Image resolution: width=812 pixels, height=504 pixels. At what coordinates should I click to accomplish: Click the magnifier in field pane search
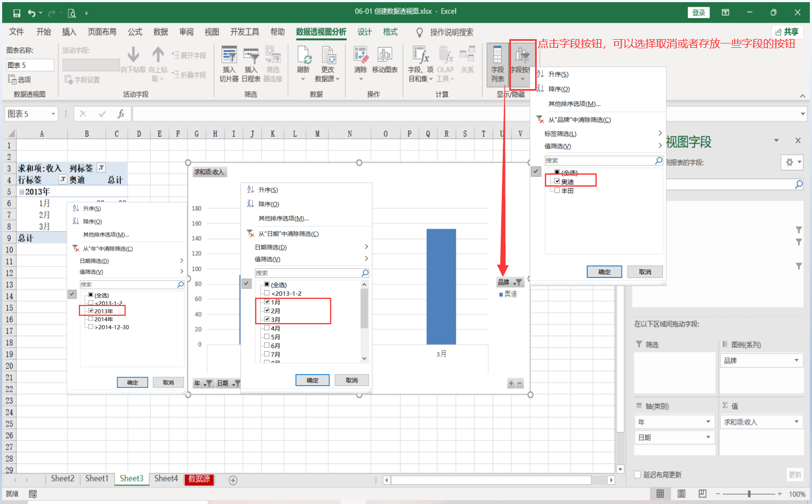(x=799, y=184)
